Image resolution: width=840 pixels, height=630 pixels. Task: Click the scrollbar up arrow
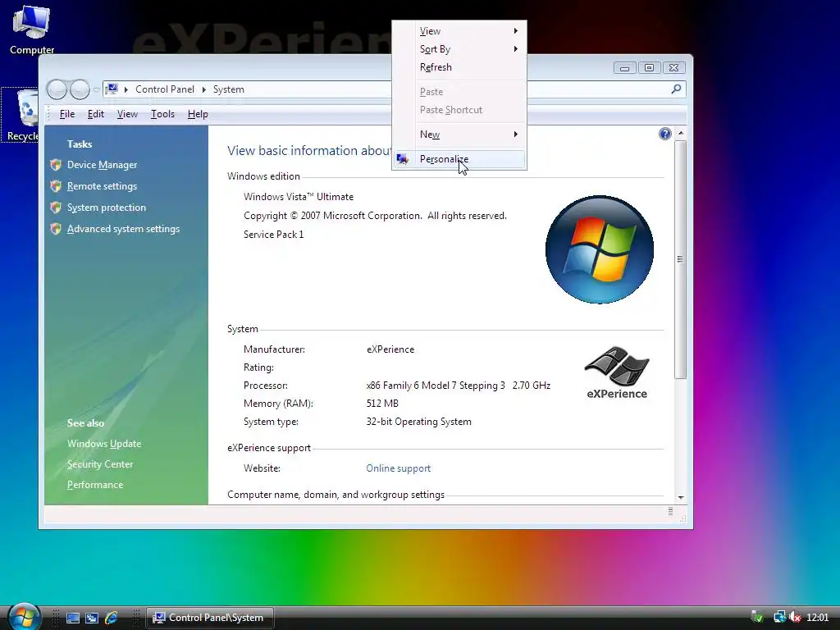point(680,133)
